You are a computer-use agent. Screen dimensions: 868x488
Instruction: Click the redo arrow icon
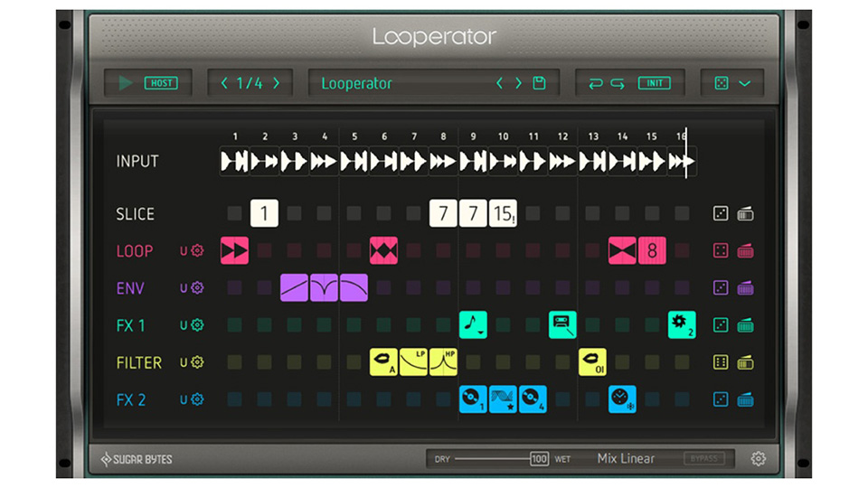(618, 83)
